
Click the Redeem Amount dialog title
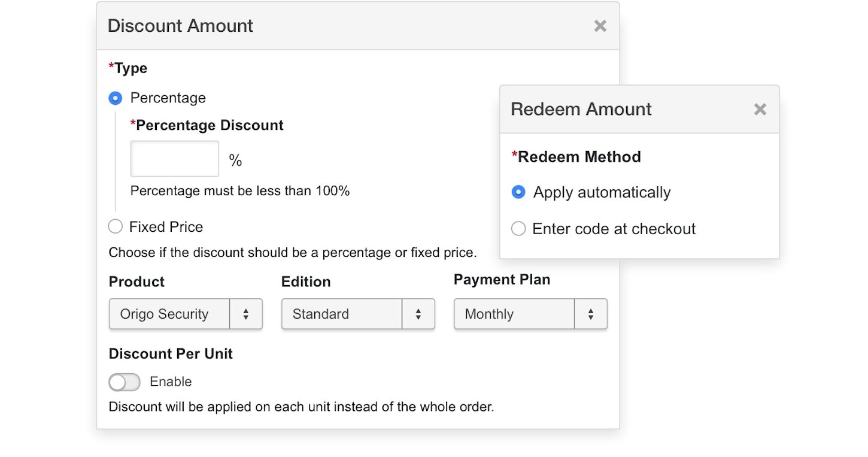click(581, 109)
